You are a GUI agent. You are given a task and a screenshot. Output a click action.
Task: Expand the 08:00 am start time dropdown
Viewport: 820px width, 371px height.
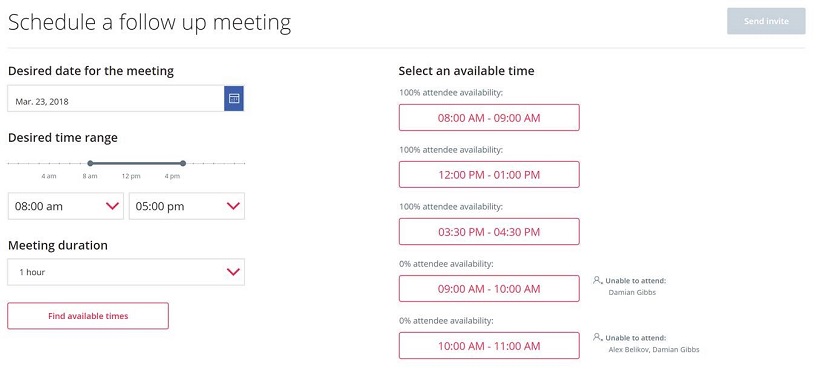[66, 206]
